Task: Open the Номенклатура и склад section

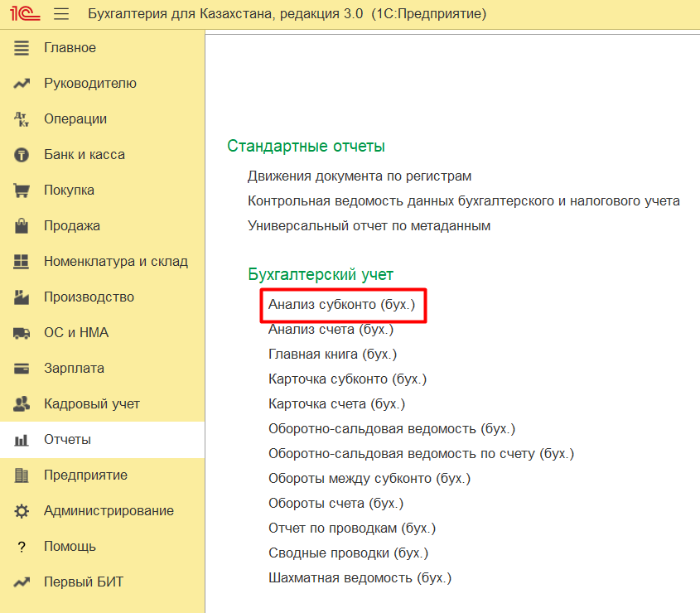Action: pos(115,262)
